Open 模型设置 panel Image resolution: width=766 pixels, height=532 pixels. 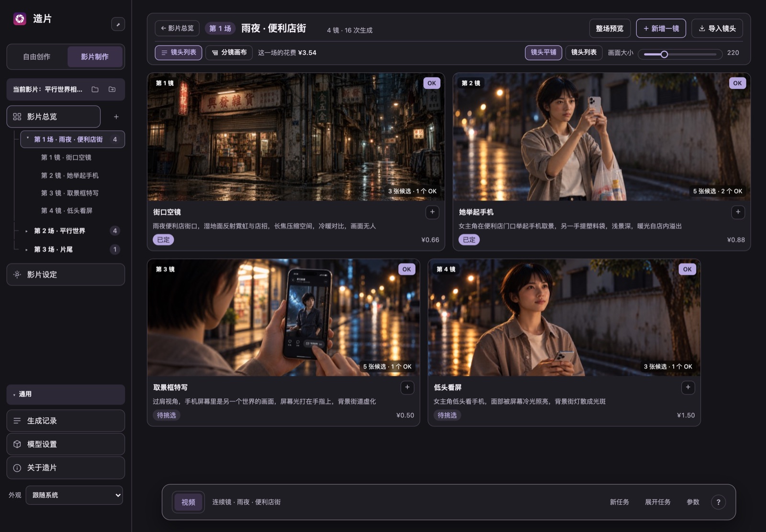coord(66,444)
